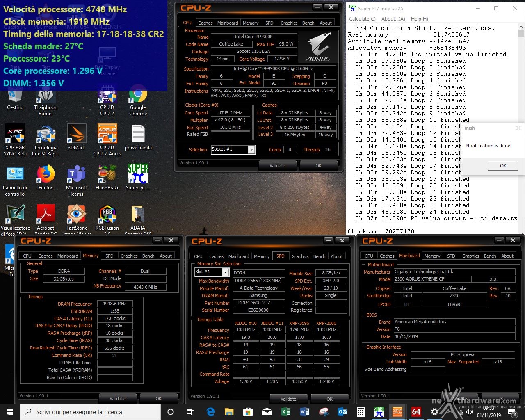The image size is (525, 420).
Task: Open Calculate(C) menu in Super PI
Action: 362,19
